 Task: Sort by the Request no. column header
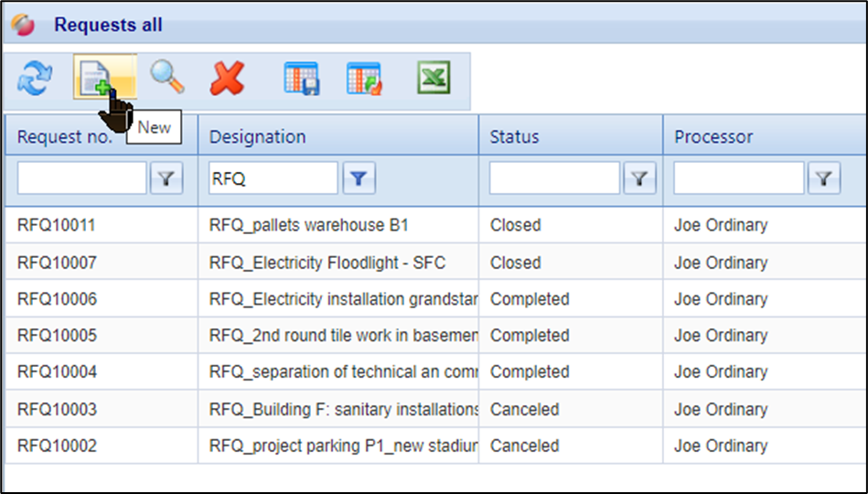point(65,137)
